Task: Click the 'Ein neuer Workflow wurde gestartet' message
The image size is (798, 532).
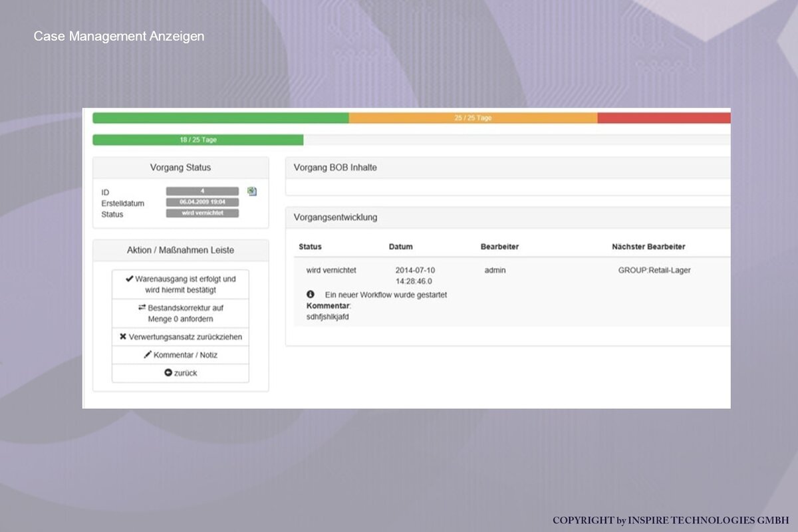Action: tap(386, 295)
